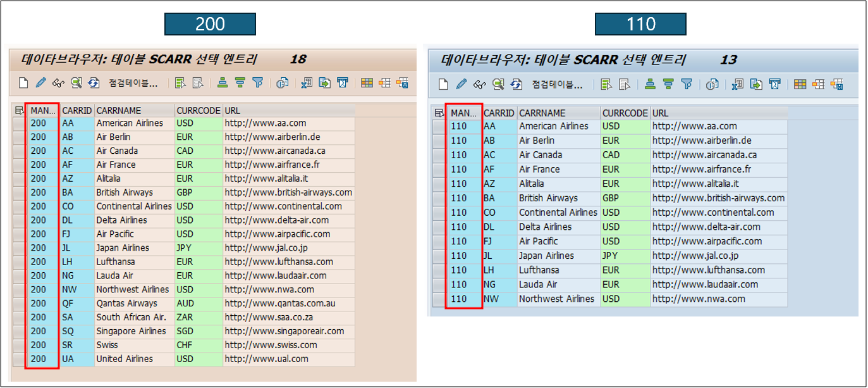Image resolution: width=868 pixels, height=388 pixels.
Task: Click South African Air. cell
Action: click(x=135, y=317)
